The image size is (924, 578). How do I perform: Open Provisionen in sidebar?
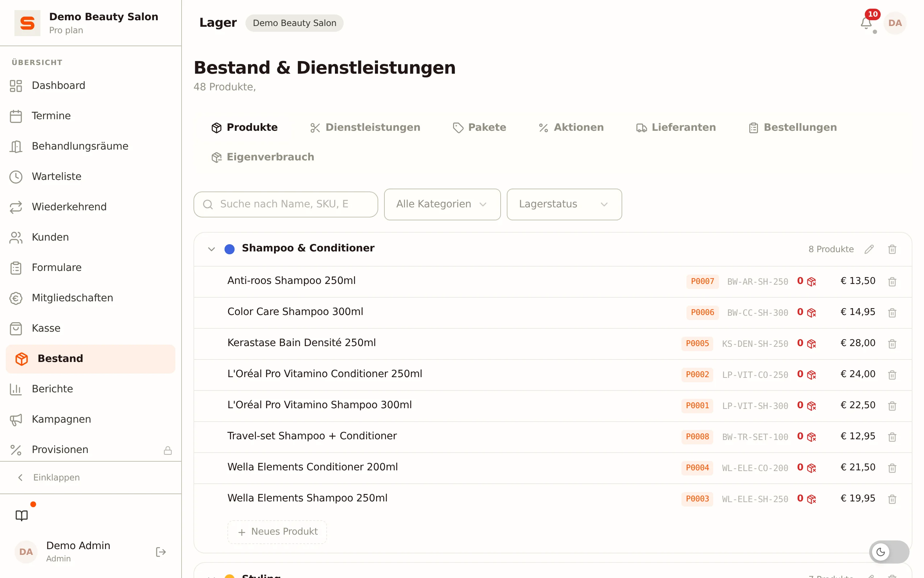pyautogui.click(x=91, y=449)
